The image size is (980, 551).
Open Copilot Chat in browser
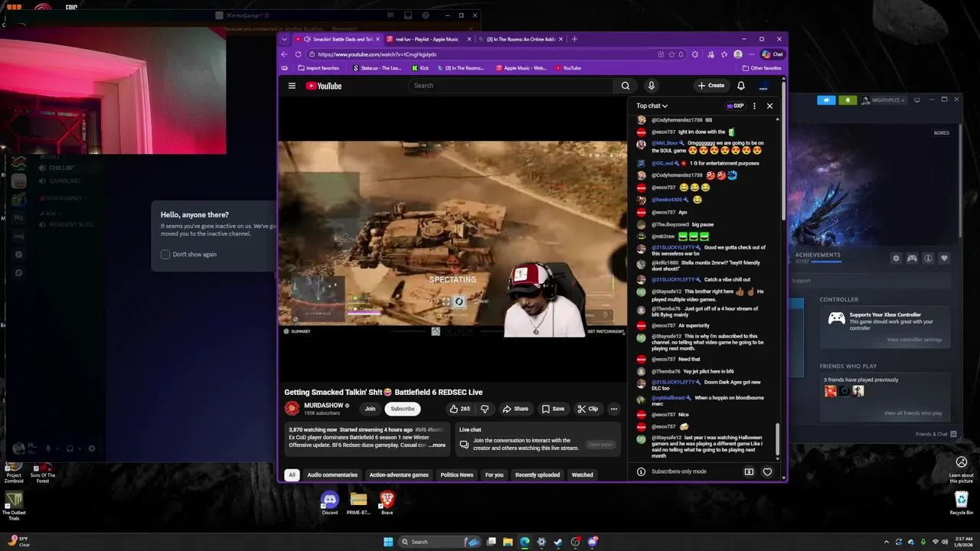coord(772,54)
